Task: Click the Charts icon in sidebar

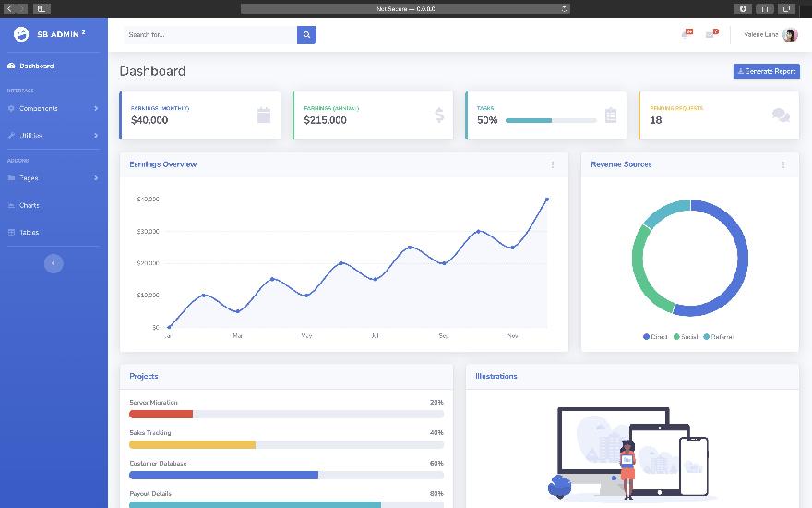Action: coord(11,205)
